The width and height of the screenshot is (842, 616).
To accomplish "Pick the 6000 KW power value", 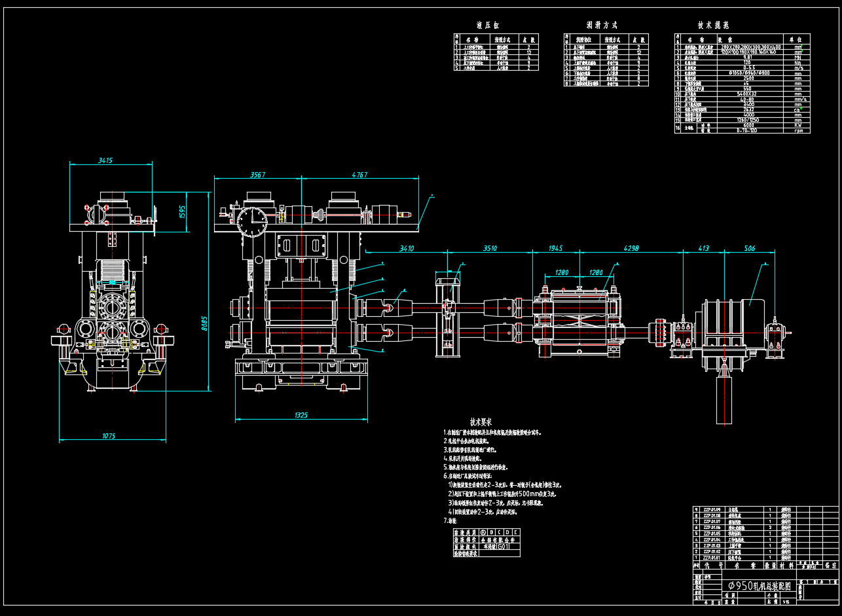I will click(749, 125).
